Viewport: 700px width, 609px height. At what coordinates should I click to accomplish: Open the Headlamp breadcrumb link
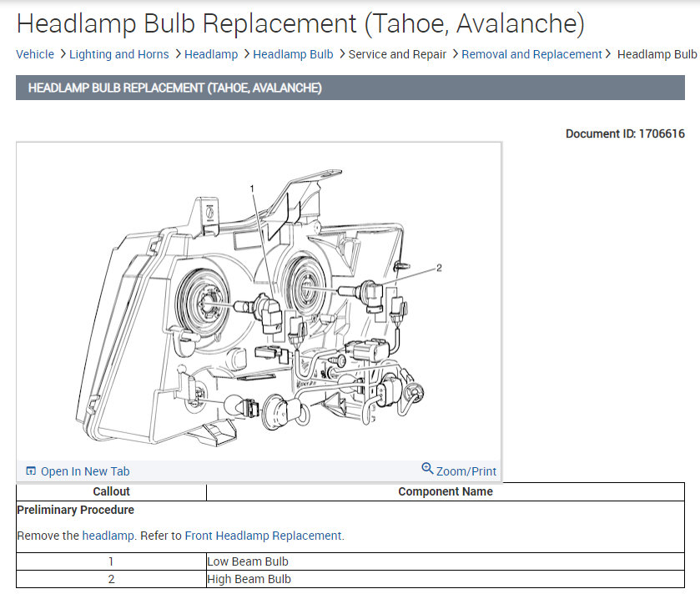pyautogui.click(x=211, y=54)
